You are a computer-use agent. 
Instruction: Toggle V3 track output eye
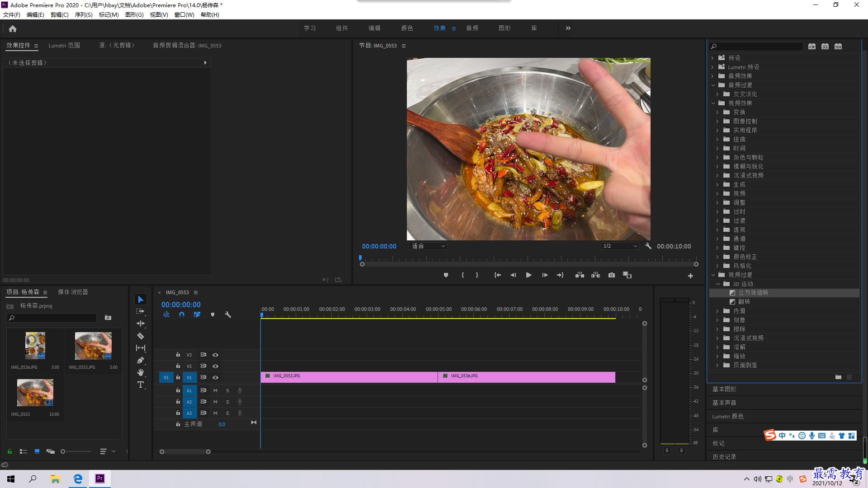[x=216, y=355]
